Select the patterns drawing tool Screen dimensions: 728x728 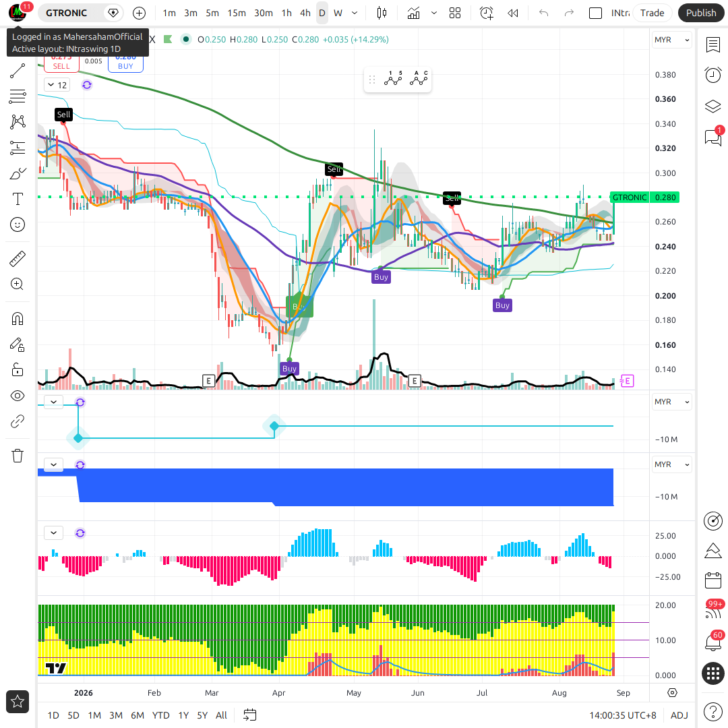click(18, 121)
